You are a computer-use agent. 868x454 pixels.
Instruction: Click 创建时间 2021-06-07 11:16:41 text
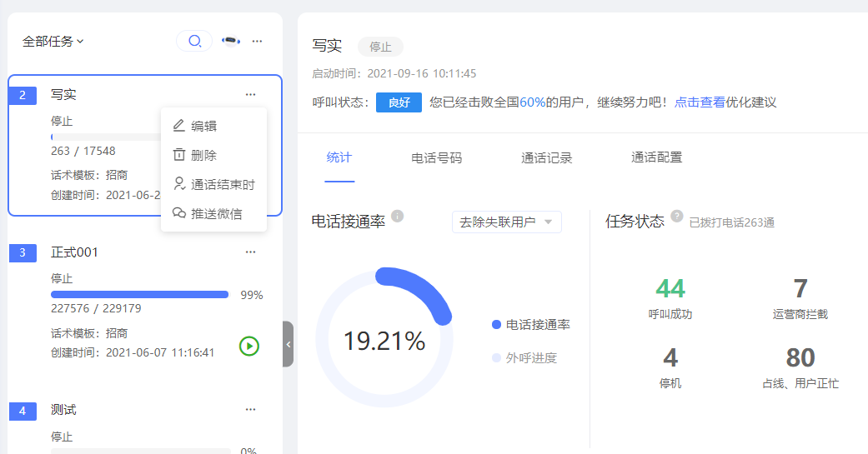coord(133,352)
